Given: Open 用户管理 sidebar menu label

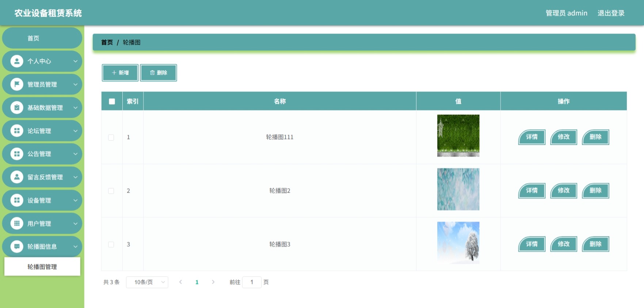Looking at the screenshot, I should pyautogui.click(x=39, y=223).
